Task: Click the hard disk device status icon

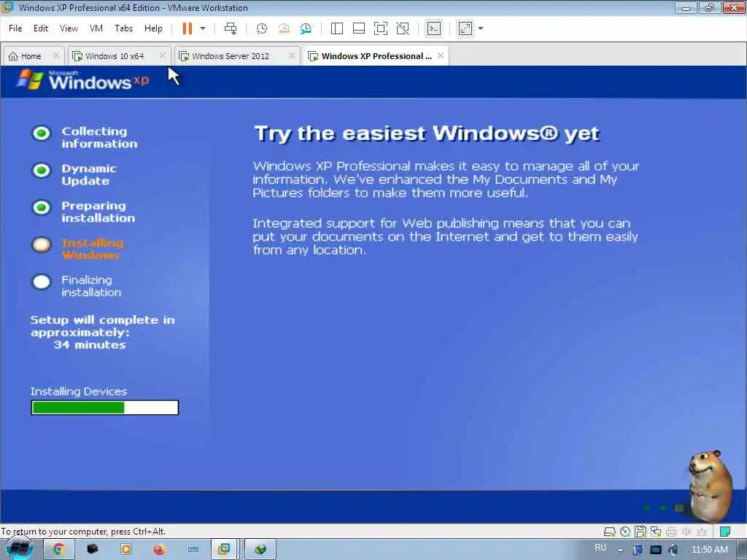Action: point(609,532)
